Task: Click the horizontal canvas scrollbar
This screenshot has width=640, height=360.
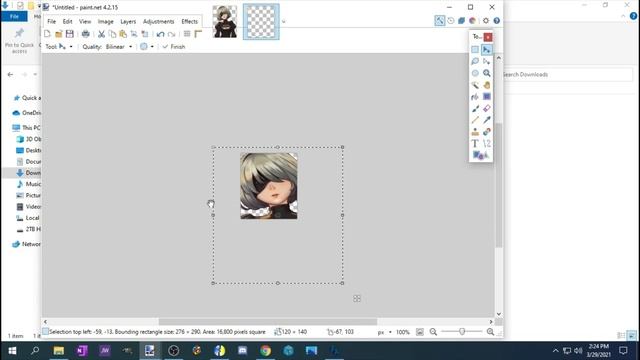Action: click(268, 322)
